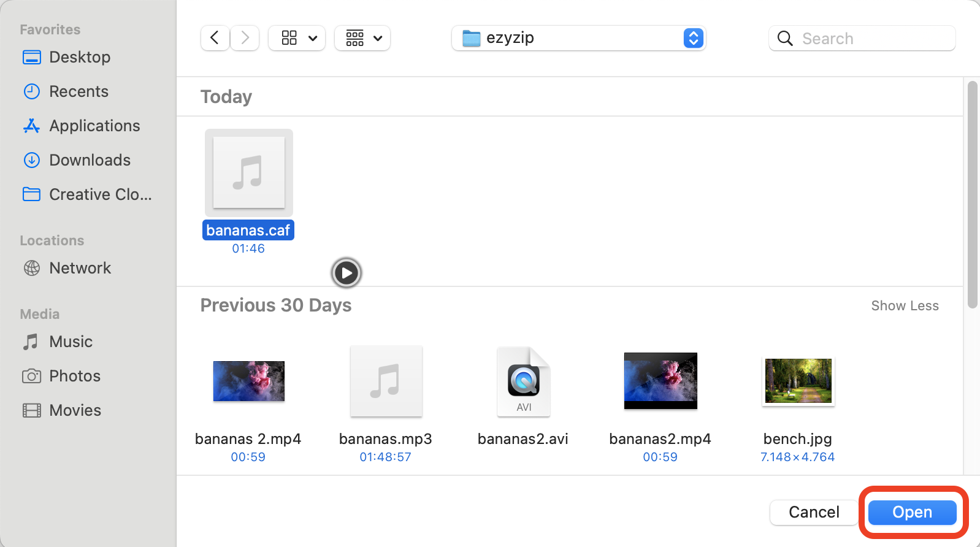Select the bananas2.mp4 video thumbnail
The width and height of the screenshot is (980, 547).
tap(660, 381)
